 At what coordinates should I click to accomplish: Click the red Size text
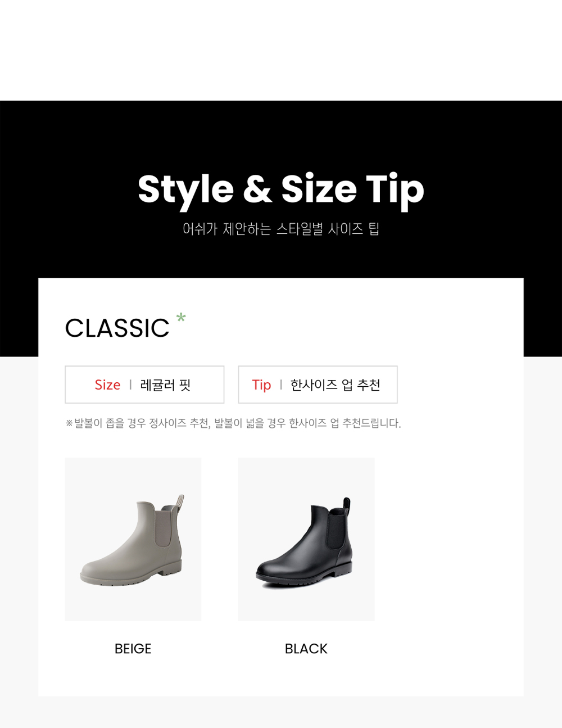(x=107, y=385)
